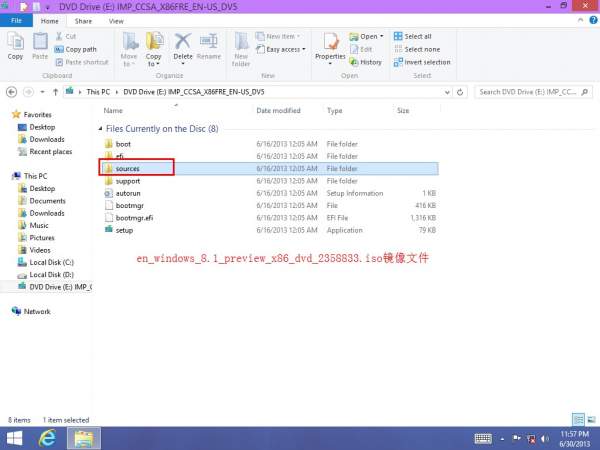Sort by the Size column header
This screenshot has width=600, height=450.
pyautogui.click(x=403, y=111)
